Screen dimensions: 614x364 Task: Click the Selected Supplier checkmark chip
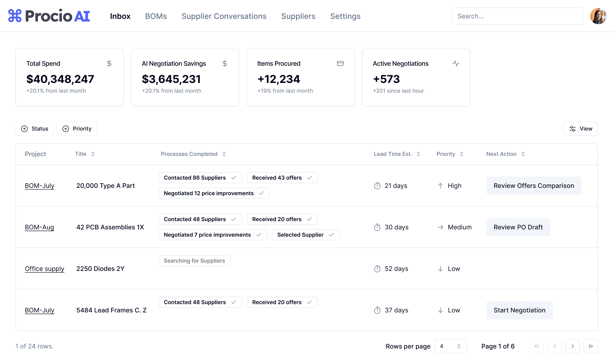tap(305, 235)
